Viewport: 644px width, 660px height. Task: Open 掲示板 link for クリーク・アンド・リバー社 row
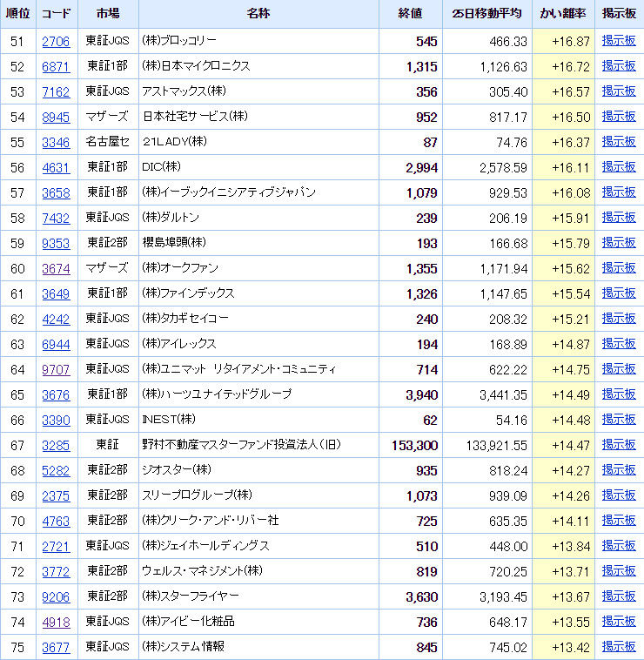[619, 521]
